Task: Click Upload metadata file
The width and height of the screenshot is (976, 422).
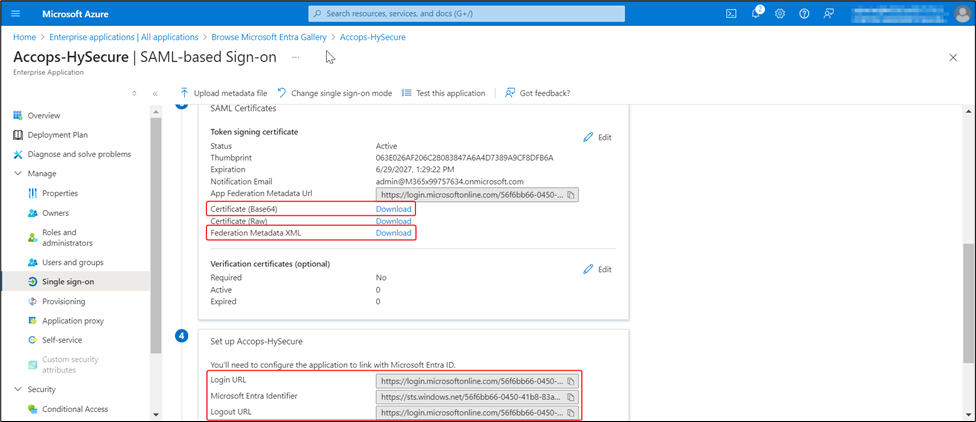Action: click(x=223, y=93)
